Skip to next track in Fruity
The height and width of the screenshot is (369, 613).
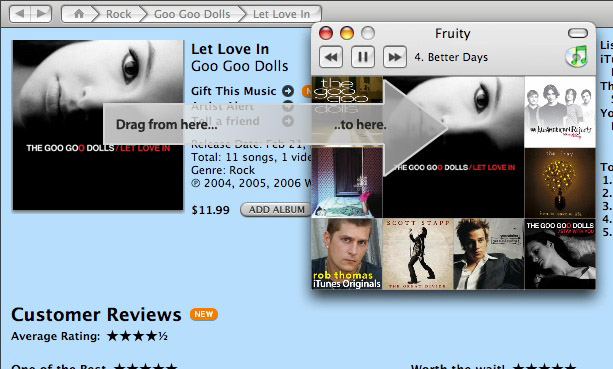(394, 57)
